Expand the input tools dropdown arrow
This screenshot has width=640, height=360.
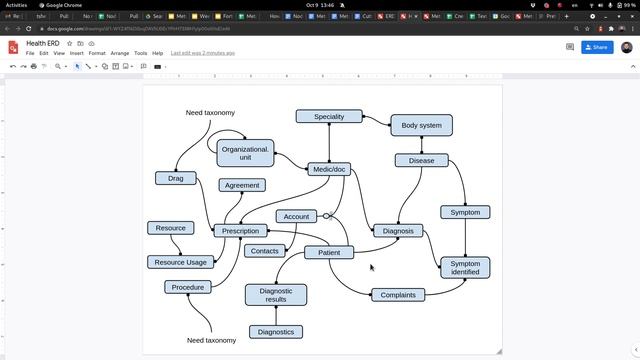[x=166, y=67]
